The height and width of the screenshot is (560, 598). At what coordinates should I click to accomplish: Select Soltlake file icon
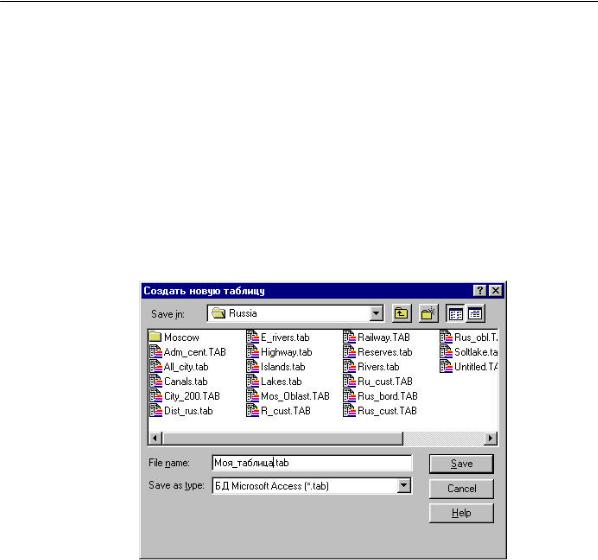(446, 352)
